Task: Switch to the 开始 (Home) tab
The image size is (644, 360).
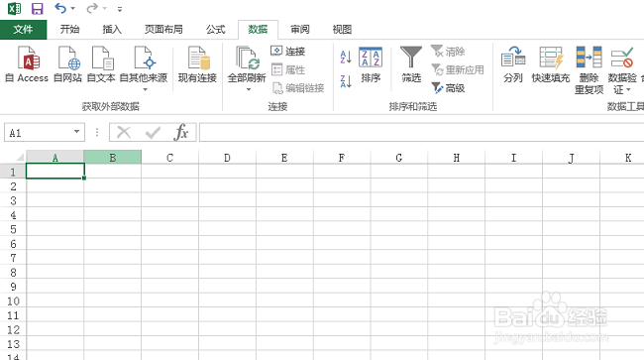Action: (x=69, y=29)
